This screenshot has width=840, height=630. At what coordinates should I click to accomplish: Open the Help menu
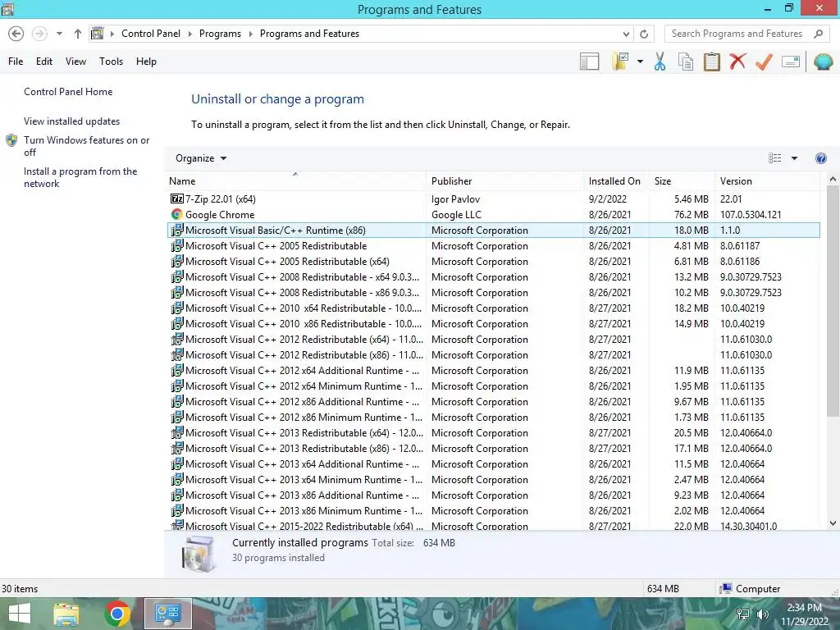tap(146, 62)
